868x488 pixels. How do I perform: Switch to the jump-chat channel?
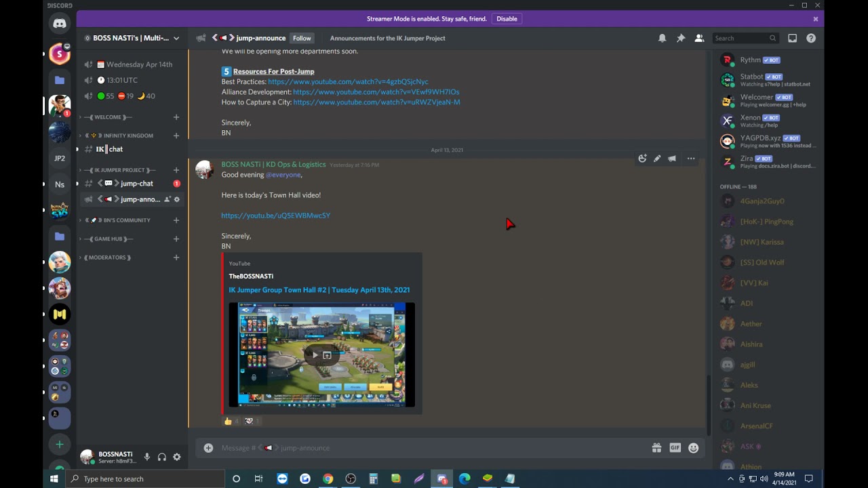click(132, 184)
